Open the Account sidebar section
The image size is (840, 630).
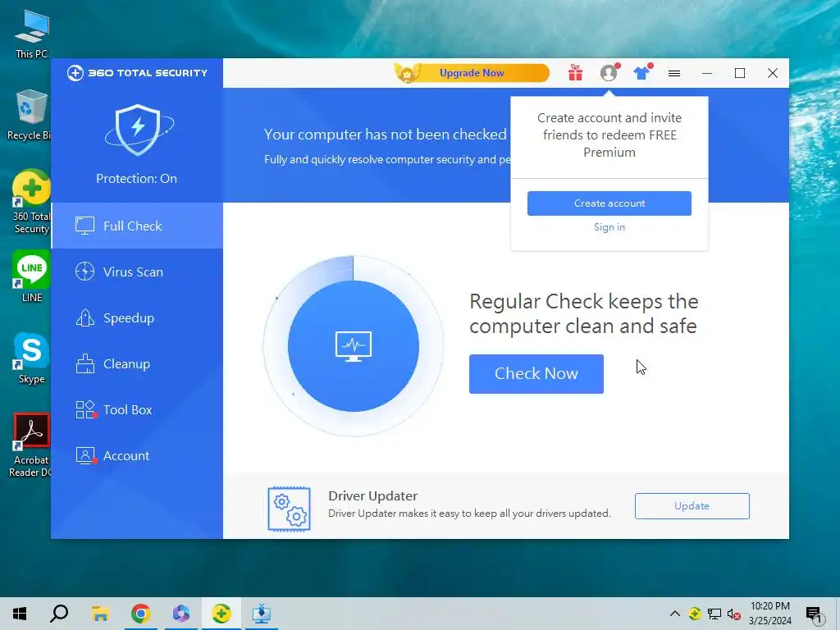click(x=137, y=456)
